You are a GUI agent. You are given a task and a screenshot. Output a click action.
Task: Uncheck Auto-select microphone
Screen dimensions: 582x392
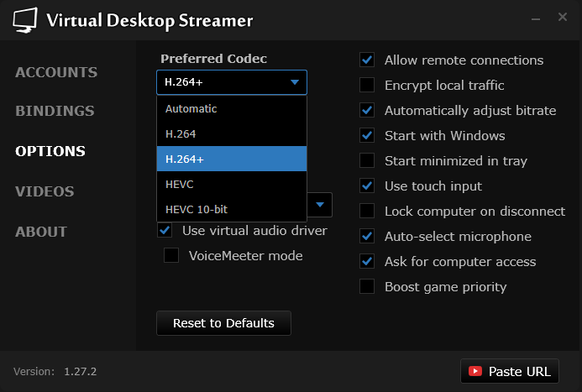point(367,236)
